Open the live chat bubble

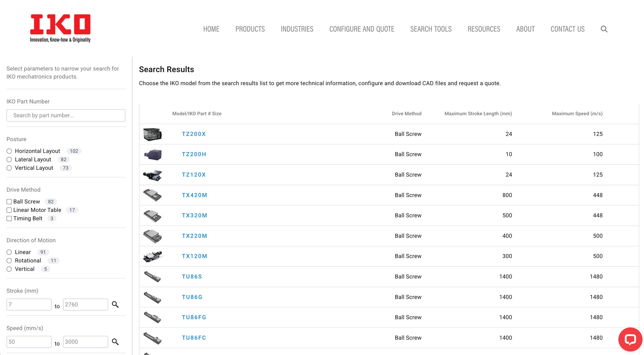631,339
